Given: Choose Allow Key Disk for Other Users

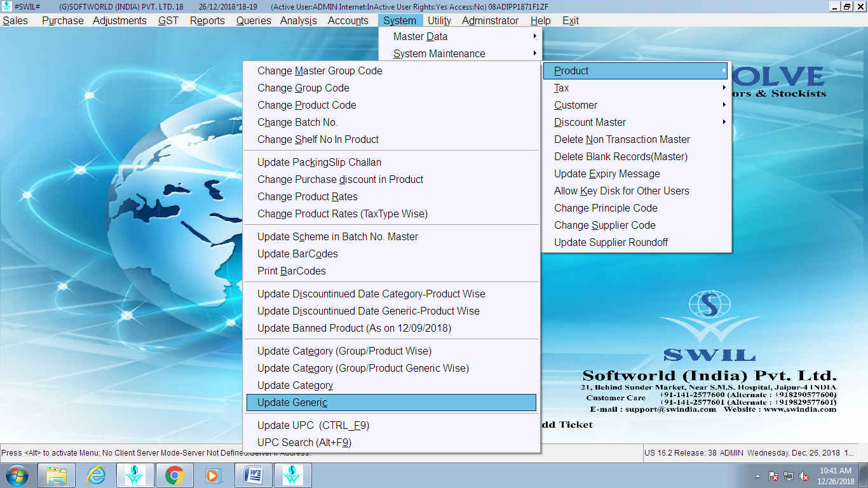Looking at the screenshot, I should [x=636, y=191].
